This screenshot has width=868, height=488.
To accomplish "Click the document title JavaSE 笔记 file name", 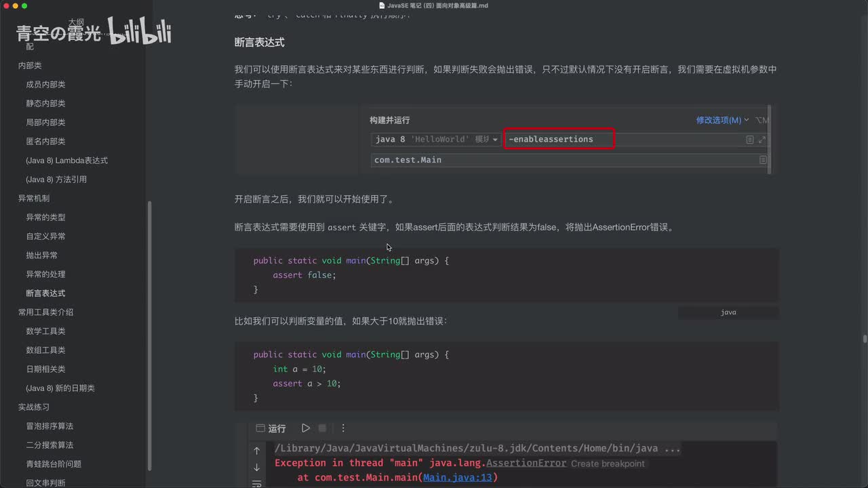I will pyautogui.click(x=437, y=5).
